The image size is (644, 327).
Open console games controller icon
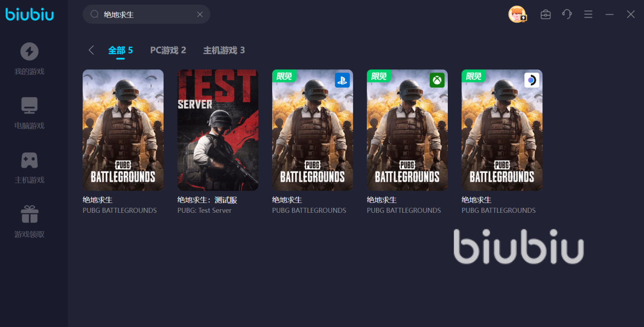pos(29,160)
